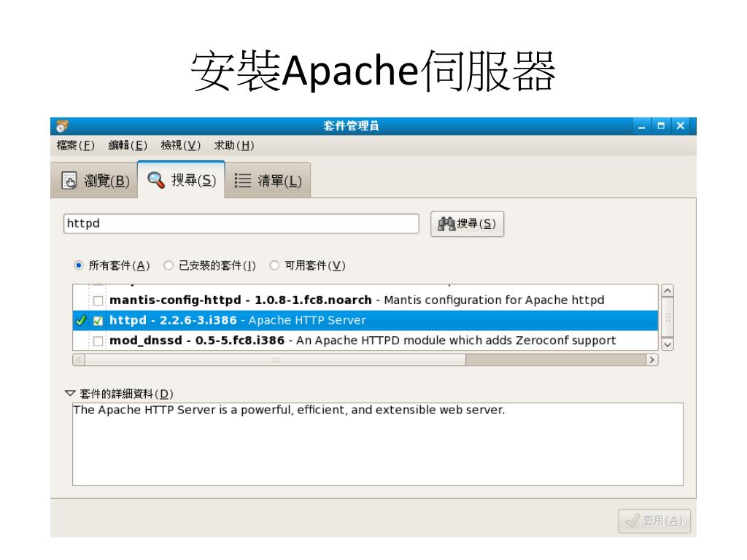The width and height of the screenshot is (747, 560).
Task: Open the 檢視(V) menu
Action: point(181,145)
